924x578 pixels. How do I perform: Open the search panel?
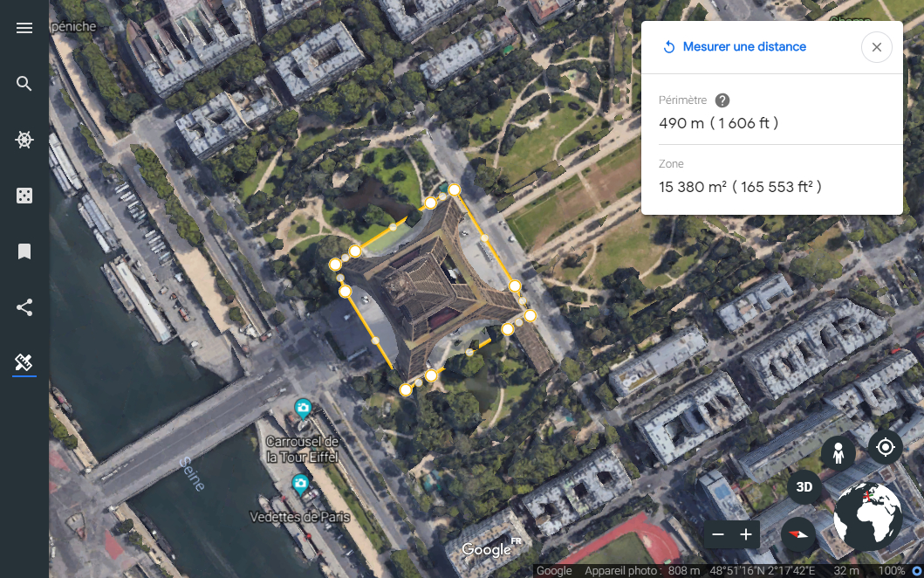[x=24, y=83]
